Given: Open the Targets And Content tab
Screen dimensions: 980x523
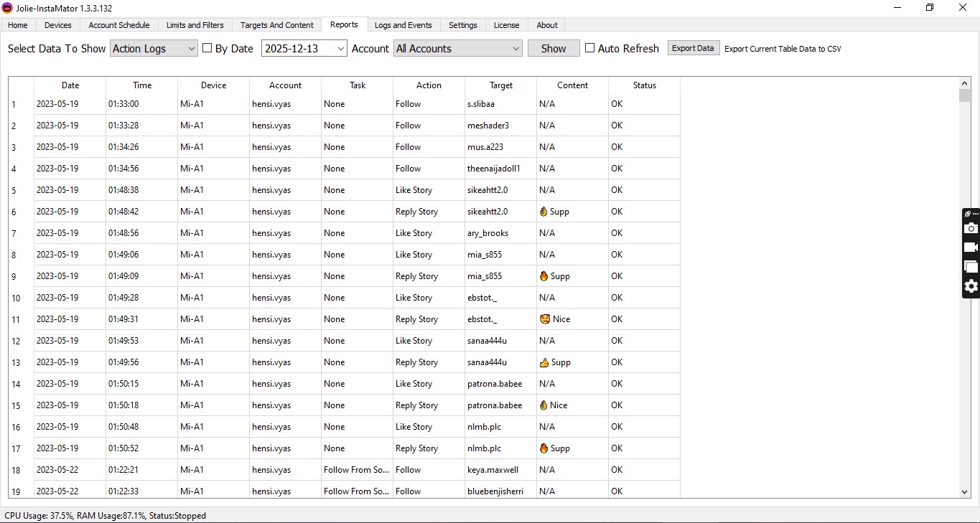Looking at the screenshot, I should pyautogui.click(x=276, y=25).
